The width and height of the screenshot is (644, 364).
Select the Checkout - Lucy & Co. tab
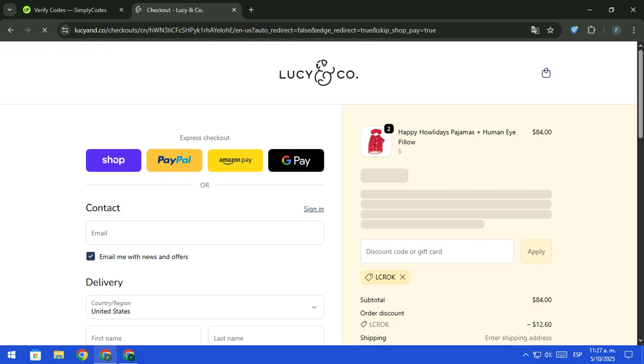tap(175, 10)
